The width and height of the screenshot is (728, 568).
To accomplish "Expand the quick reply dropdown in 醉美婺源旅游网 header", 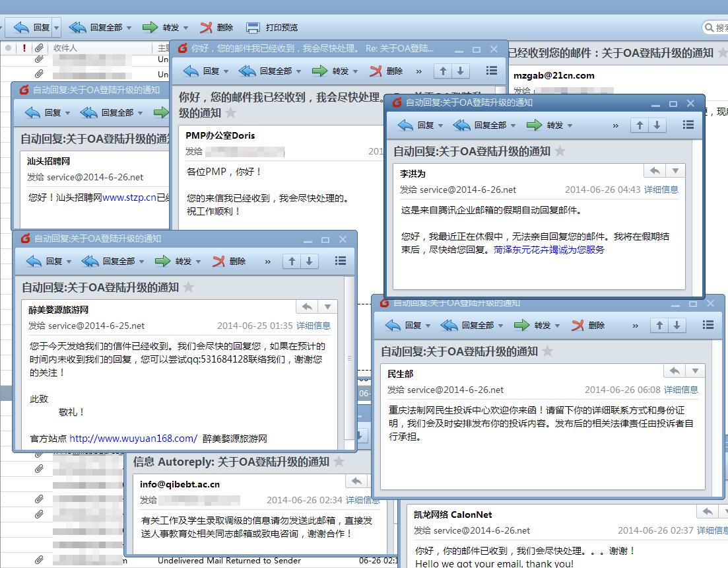I will [327, 306].
